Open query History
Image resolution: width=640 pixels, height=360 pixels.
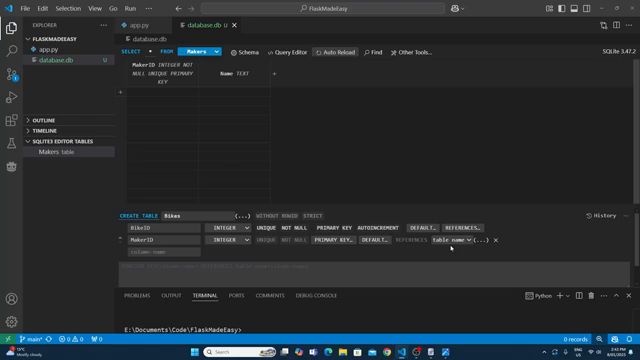pos(601,216)
